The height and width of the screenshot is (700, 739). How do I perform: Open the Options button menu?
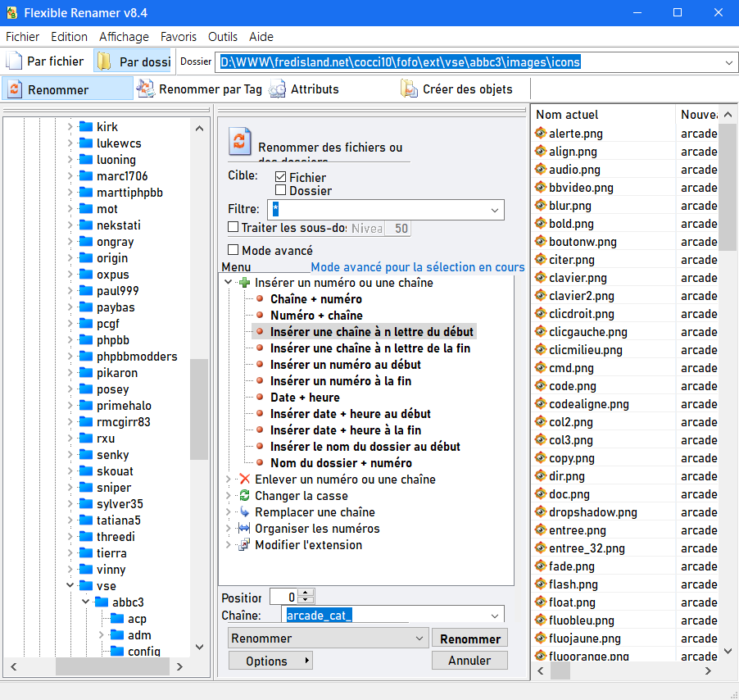tap(270, 661)
